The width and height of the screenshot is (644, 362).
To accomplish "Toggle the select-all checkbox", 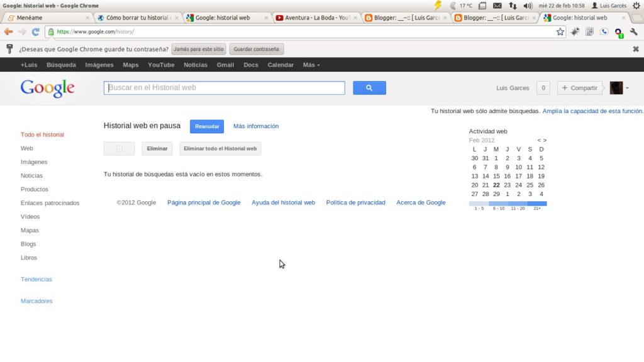I will tap(119, 148).
